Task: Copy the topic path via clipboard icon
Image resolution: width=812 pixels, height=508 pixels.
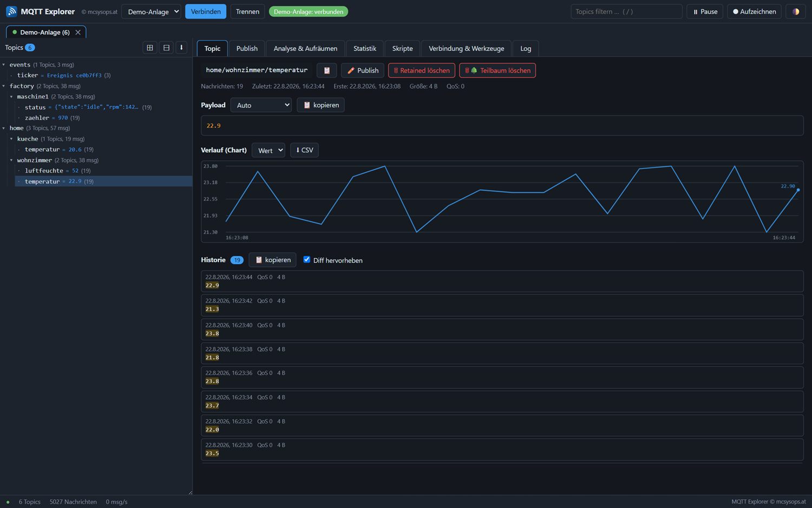Action: [x=327, y=70]
